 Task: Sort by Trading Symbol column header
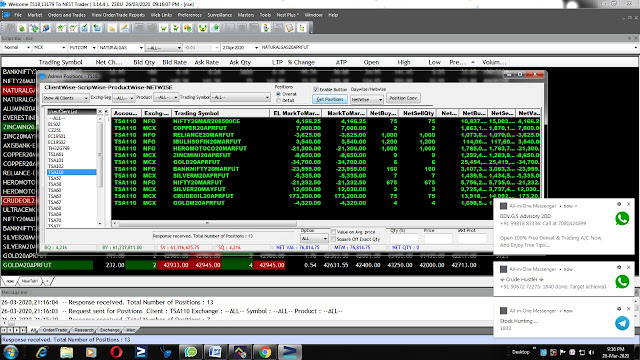(220, 113)
